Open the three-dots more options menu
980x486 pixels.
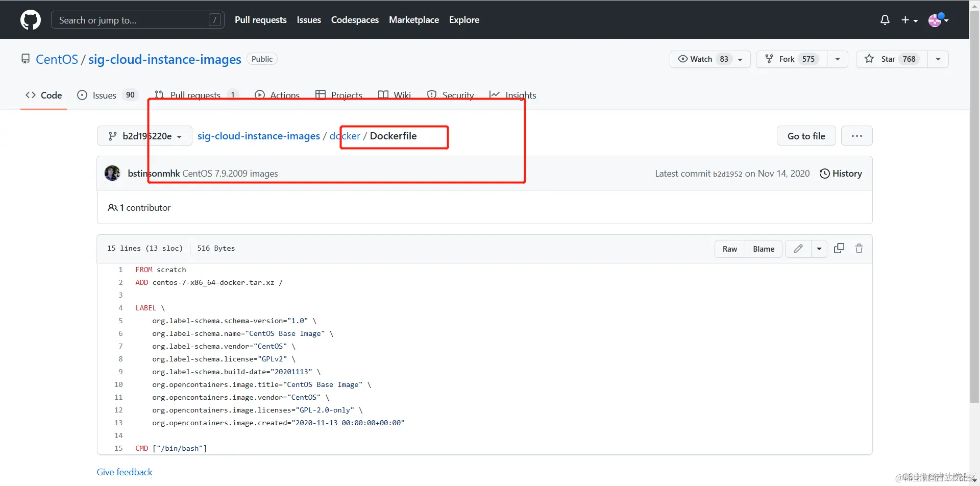857,136
